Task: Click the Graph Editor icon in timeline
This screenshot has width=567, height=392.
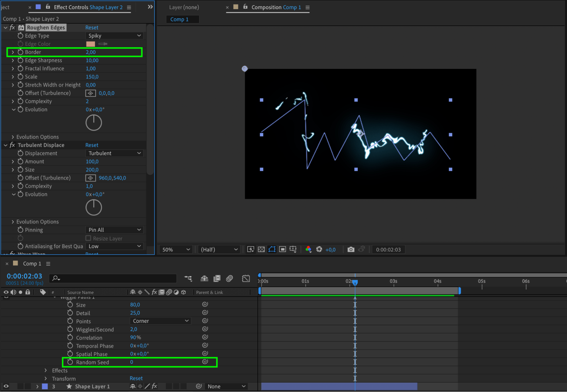Action: point(246,278)
